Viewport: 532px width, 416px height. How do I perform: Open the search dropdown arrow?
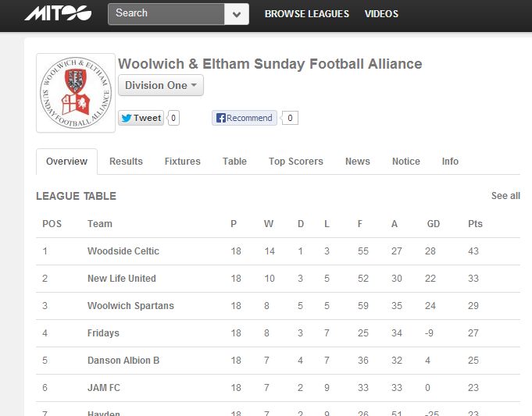pyautogui.click(x=237, y=14)
